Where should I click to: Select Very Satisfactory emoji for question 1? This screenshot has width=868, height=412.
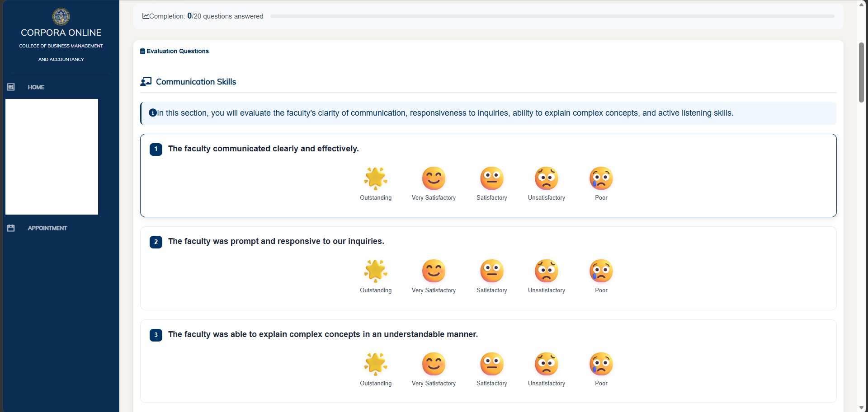[434, 178]
